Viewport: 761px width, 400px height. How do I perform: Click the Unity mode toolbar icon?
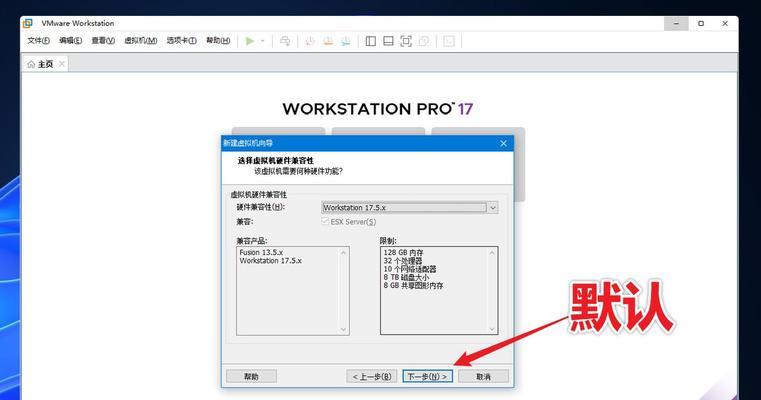click(x=424, y=41)
